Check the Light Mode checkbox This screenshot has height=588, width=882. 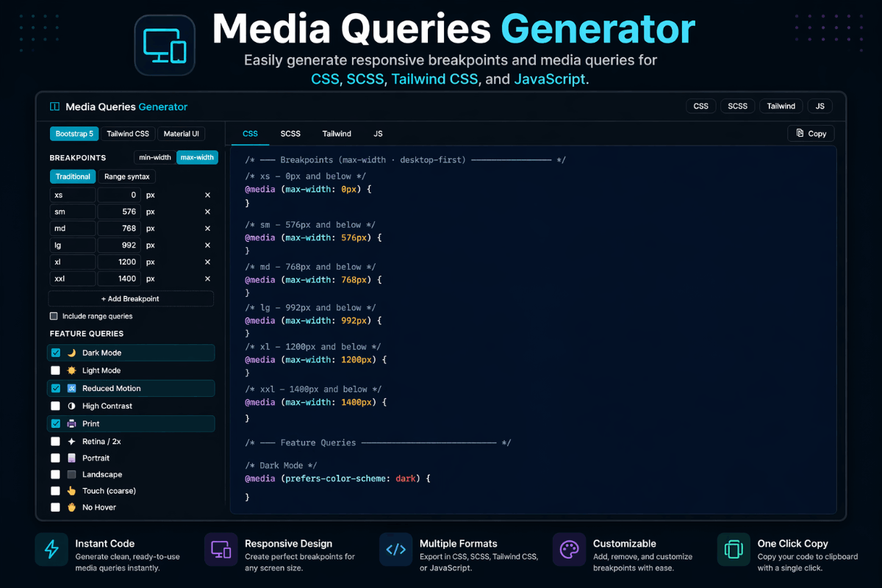coord(55,370)
